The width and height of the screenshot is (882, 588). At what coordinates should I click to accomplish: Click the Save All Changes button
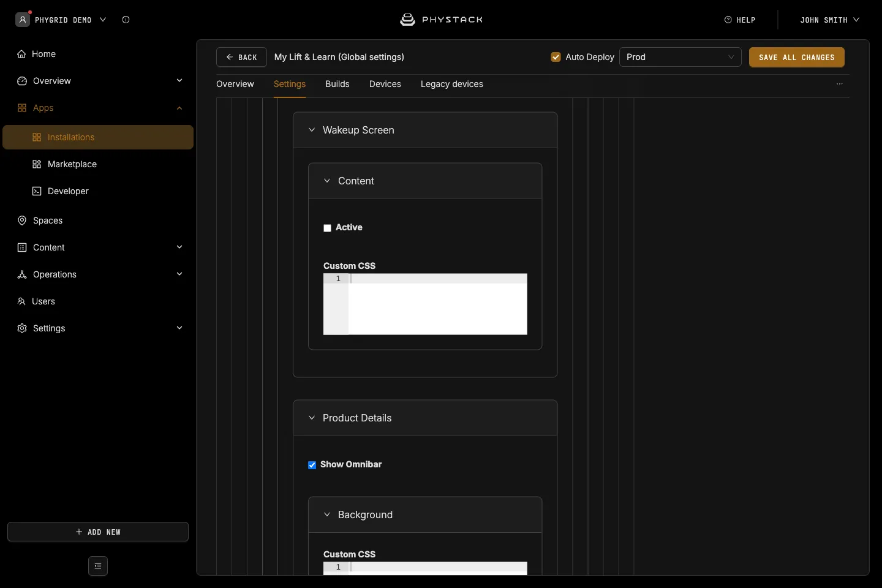tap(797, 57)
